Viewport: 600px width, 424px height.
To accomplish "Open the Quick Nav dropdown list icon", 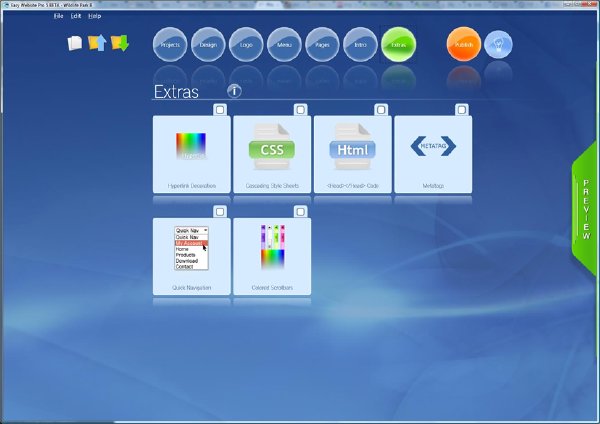I will [x=191, y=248].
